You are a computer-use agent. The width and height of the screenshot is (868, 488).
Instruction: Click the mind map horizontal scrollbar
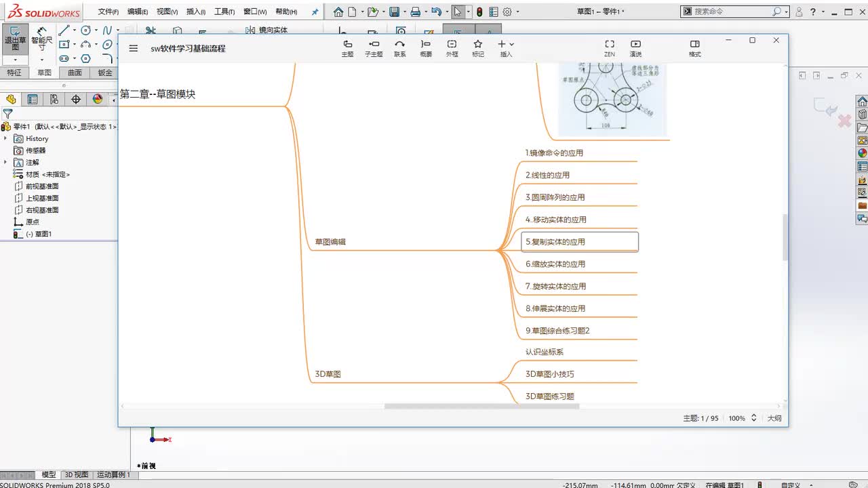pos(481,406)
